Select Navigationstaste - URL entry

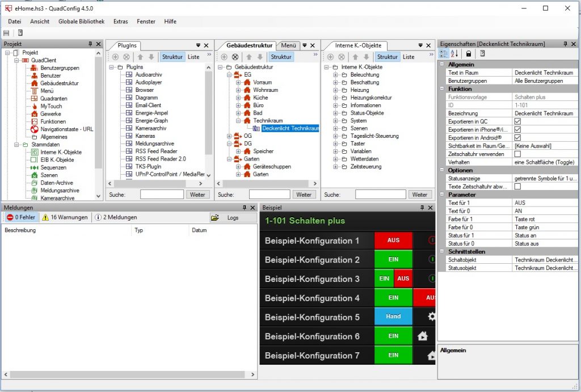pyautogui.click(x=67, y=129)
